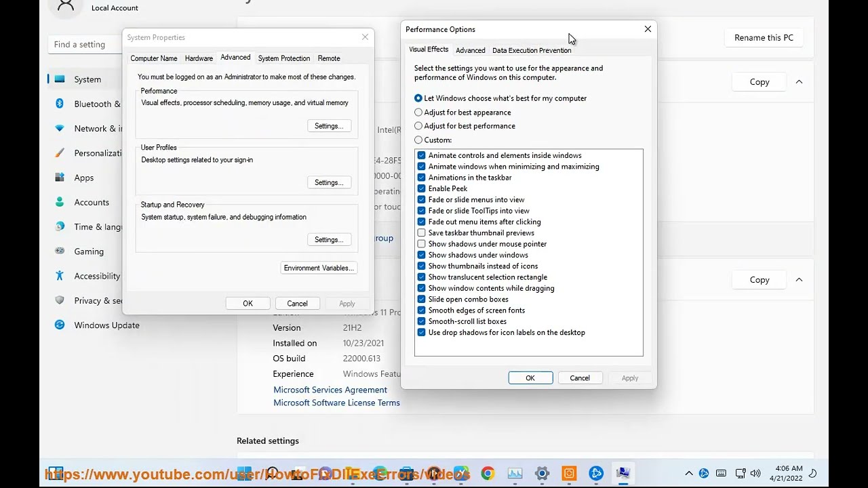Click the Personalization brush icon in sidebar

coord(60,152)
